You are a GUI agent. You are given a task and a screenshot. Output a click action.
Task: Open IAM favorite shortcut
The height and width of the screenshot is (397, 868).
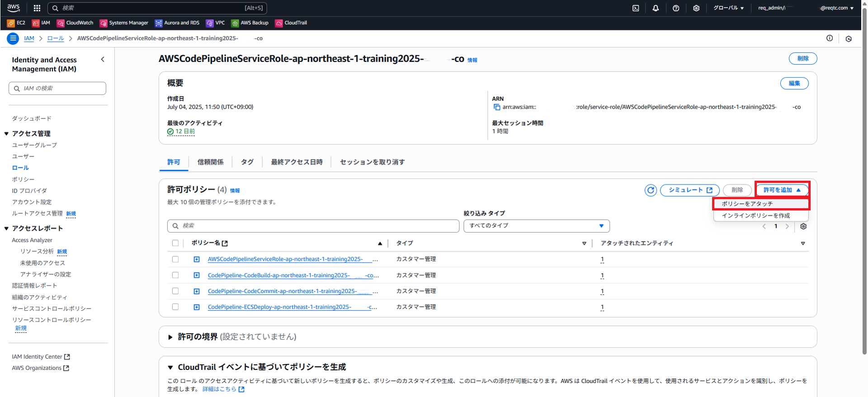point(41,23)
